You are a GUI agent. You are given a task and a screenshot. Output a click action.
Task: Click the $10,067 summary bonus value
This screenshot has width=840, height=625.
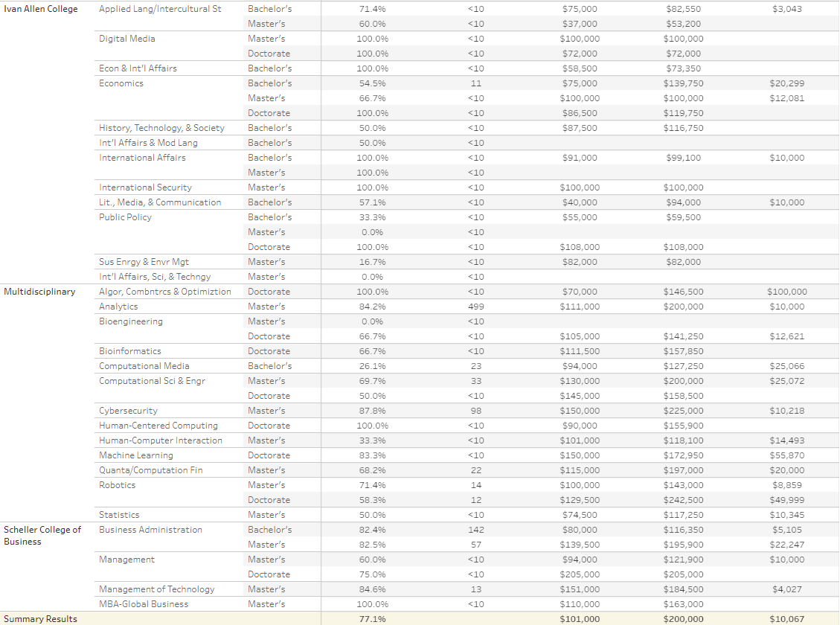coord(786,619)
